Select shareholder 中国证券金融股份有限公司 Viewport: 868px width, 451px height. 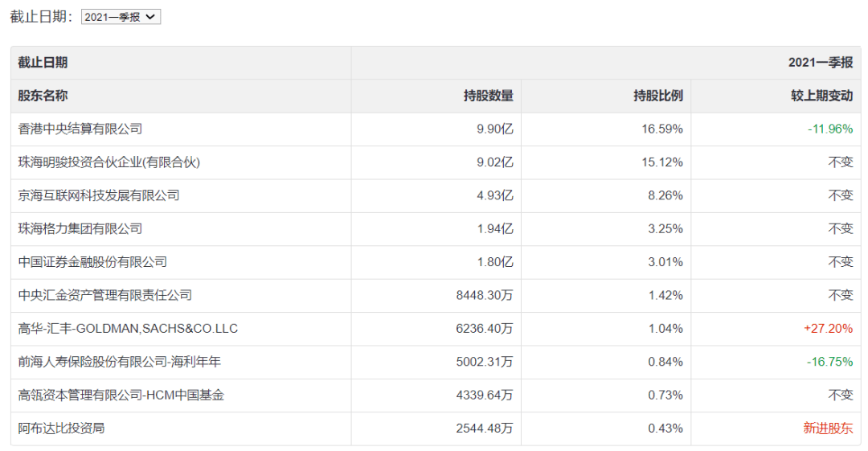[92, 262]
